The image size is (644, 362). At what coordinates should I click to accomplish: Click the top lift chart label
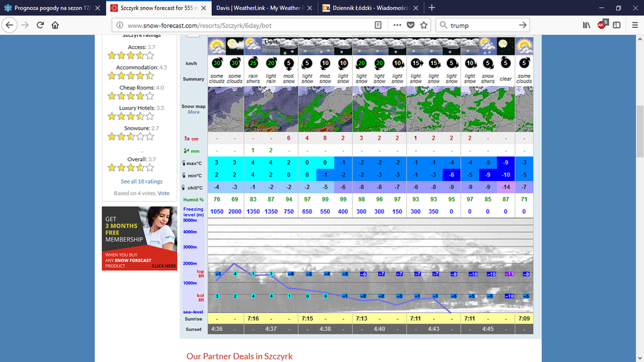coord(200,274)
